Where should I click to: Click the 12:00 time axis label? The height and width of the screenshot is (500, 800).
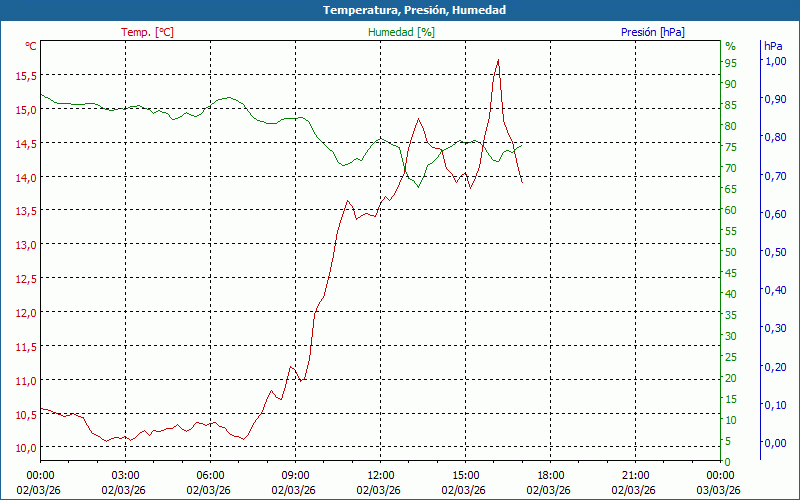(380, 475)
